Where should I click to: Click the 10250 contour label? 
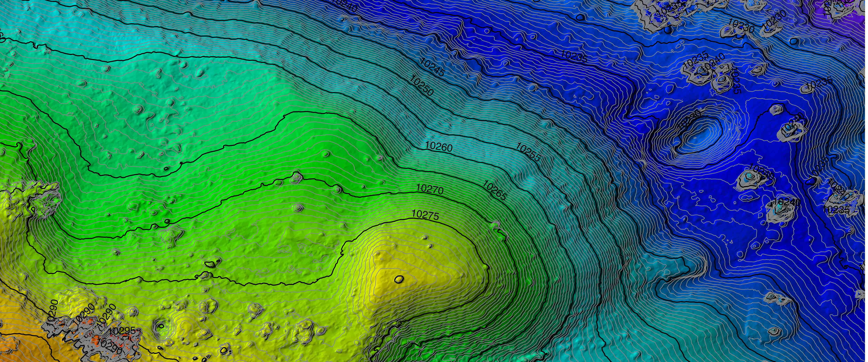(422, 86)
